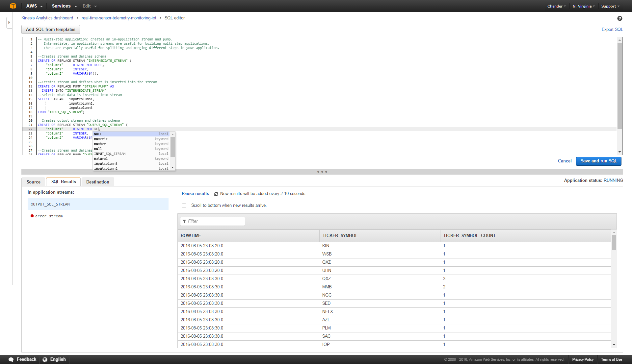Click the red error indicator beside error_stream
The height and width of the screenshot is (364, 632).
[x=32, y=216]
